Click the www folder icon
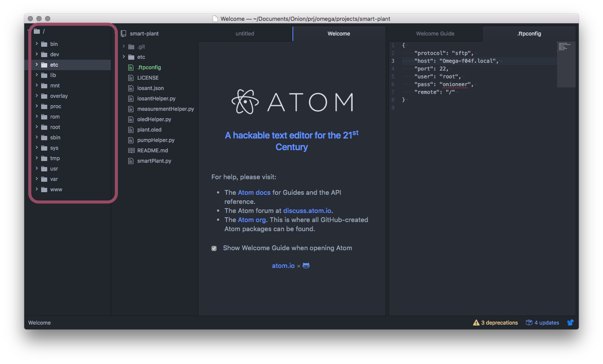This screenshot has width=603, height=364. click(44, 190)
